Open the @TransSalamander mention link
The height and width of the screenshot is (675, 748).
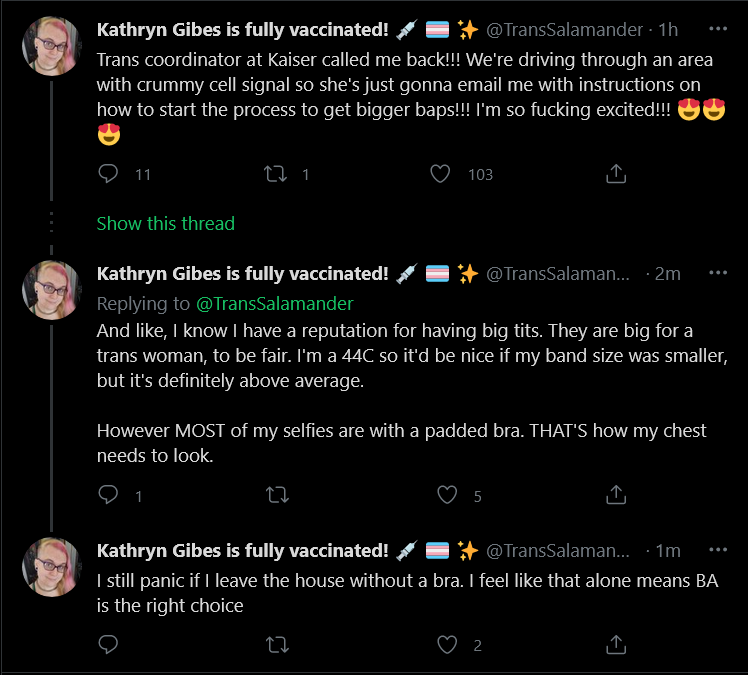(x=274, y=304)
